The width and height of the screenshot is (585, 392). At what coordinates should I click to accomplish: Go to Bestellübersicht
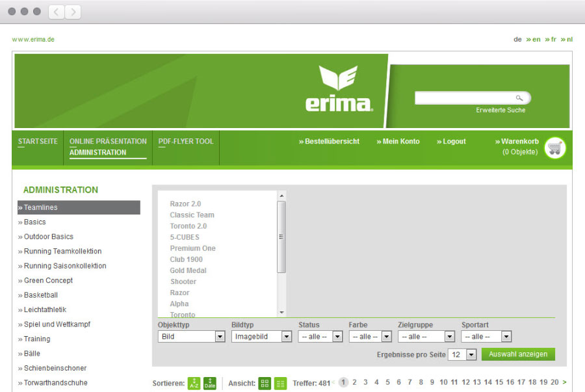click(329, 141)
